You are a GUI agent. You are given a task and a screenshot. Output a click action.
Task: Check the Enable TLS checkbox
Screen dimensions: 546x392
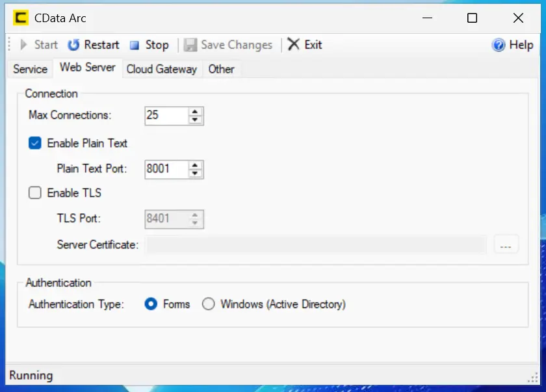(35, 193)
